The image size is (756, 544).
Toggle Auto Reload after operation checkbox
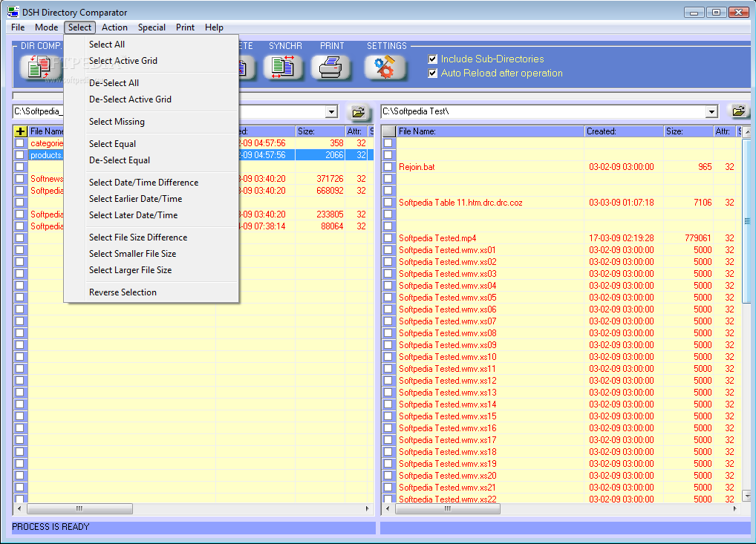click(x=432, y=73)
